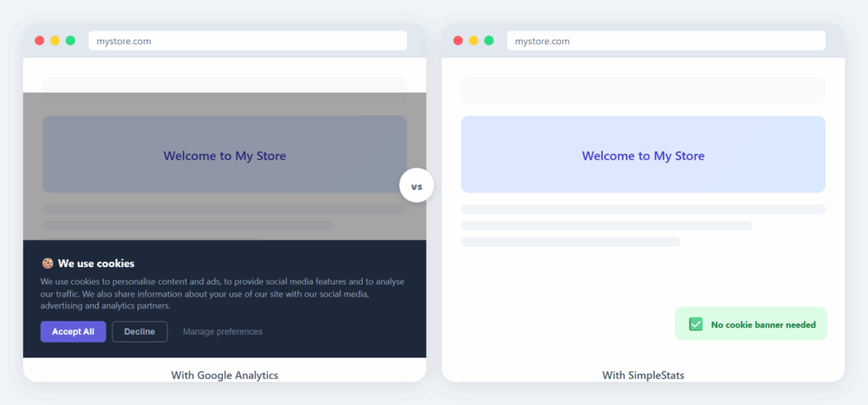Click the 'We use cookies' heading

97,264
